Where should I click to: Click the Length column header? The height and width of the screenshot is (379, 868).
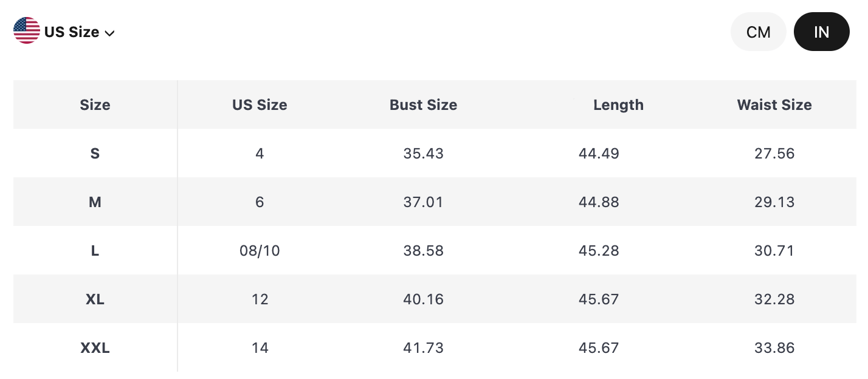618,105
